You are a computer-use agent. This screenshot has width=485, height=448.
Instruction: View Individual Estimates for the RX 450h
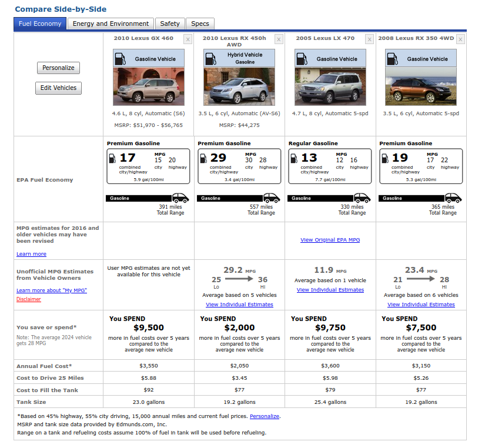239,305
